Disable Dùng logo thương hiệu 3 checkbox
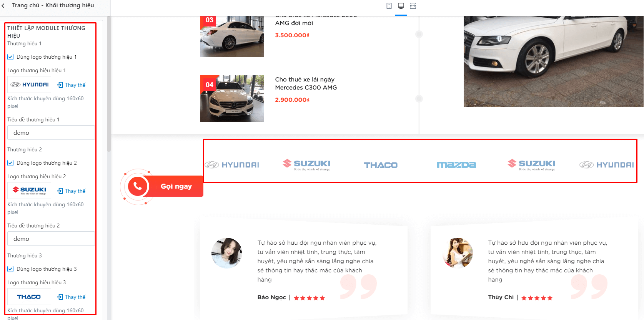The height and width of the screenshot is (320, 644). point(10,269)
